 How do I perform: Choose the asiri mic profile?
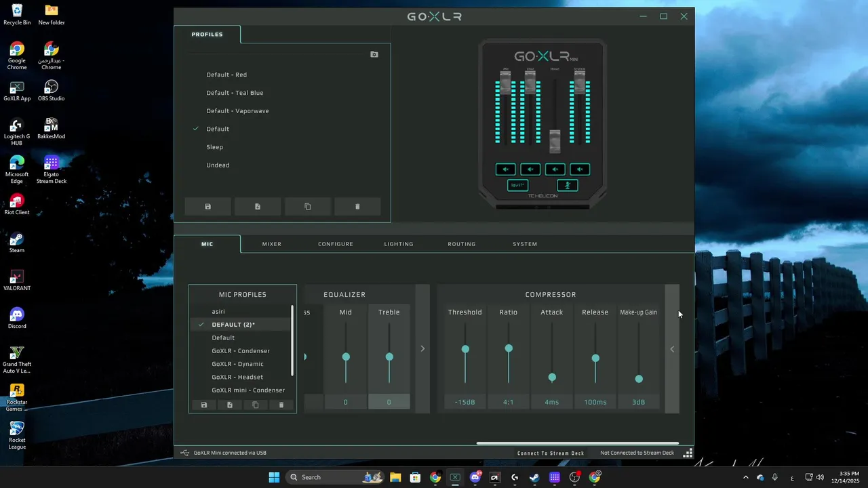point(218,312)
